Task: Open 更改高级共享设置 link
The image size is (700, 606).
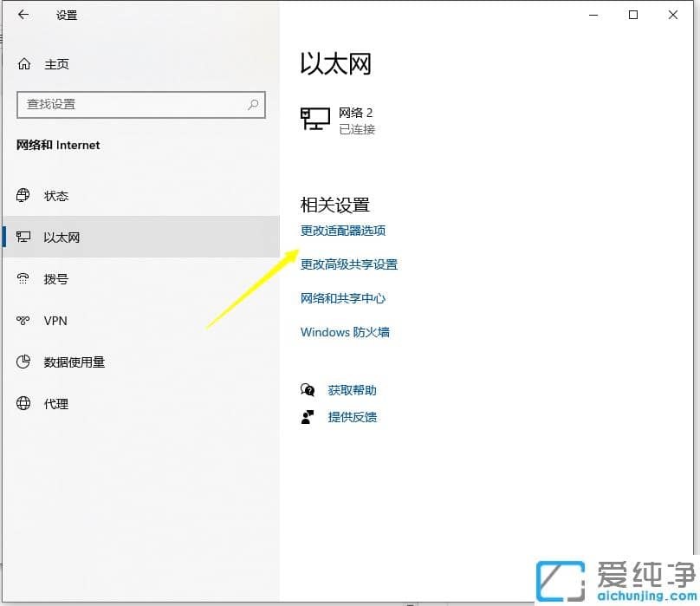Action: (350, 264)
